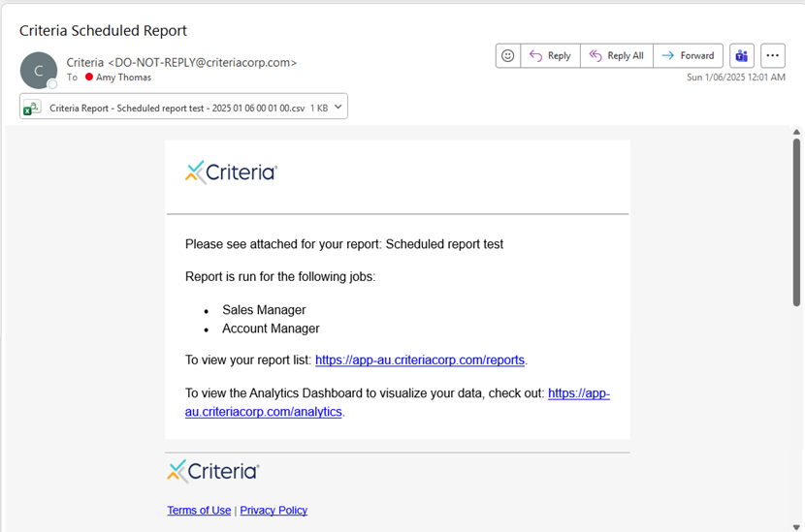
Task: Click the Terms of Use link
Action: point(199,511)
